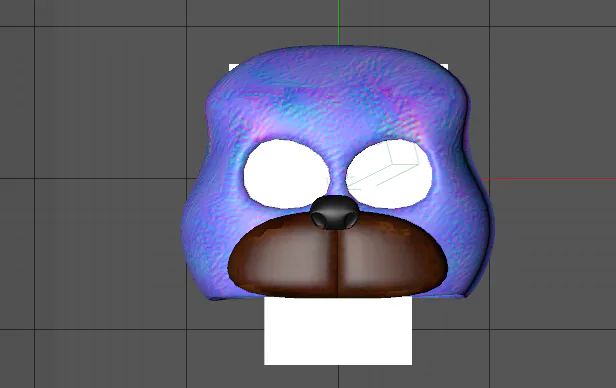This screenshot has height=388, width=616.
Task: Click the left nostril on the nose
Action: click(x=318, y=219)
